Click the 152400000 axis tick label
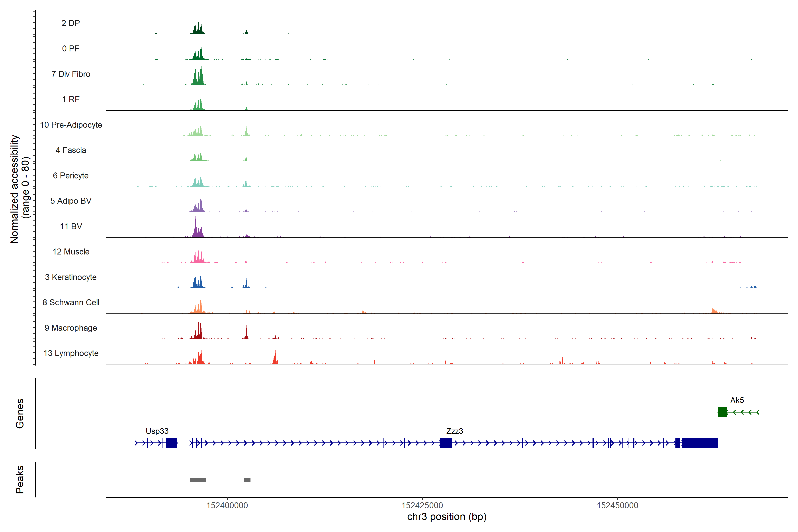This screenshot has height=532, width=798. [x=227, y=506]
